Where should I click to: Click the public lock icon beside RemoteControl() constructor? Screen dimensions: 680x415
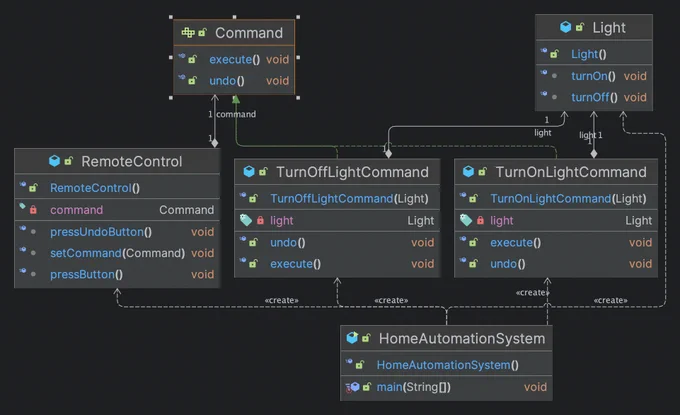[33, 188]
